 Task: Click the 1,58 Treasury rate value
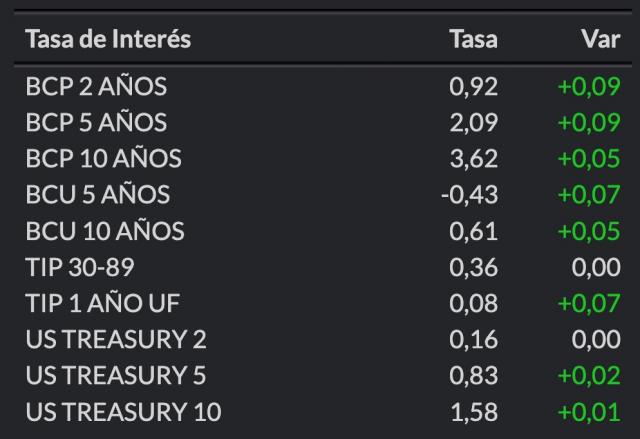(x=475, y=411)
